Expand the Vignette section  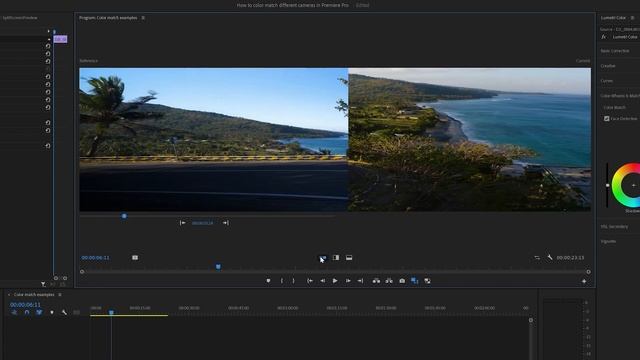click(x=608, y=242)
